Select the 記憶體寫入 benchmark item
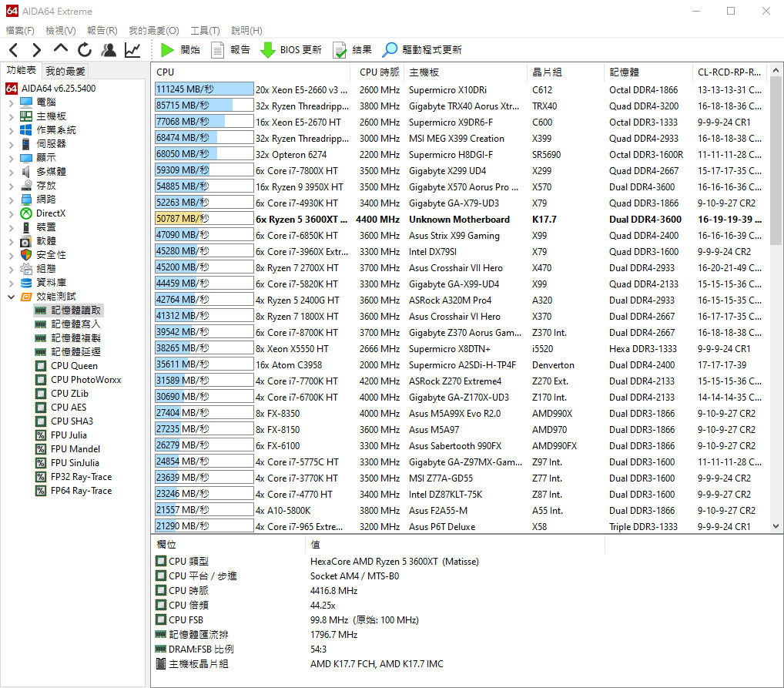This screenshot has height=688, width=784. [x=69, y=324]
